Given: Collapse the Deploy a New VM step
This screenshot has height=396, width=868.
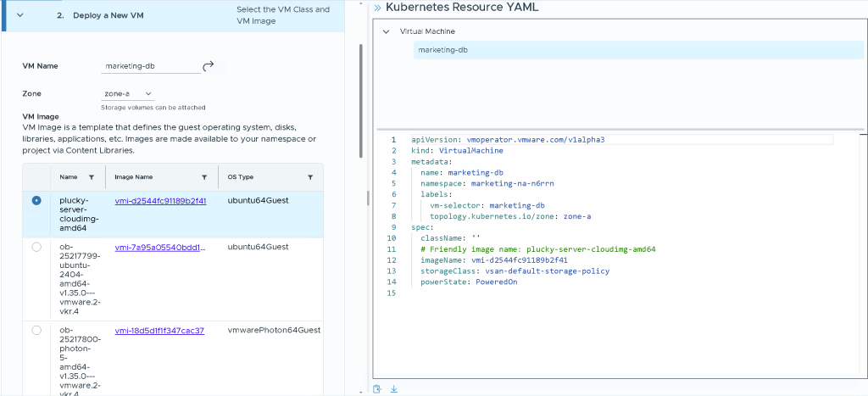Looking at the screenshot, I should click(x=19, y=15).
